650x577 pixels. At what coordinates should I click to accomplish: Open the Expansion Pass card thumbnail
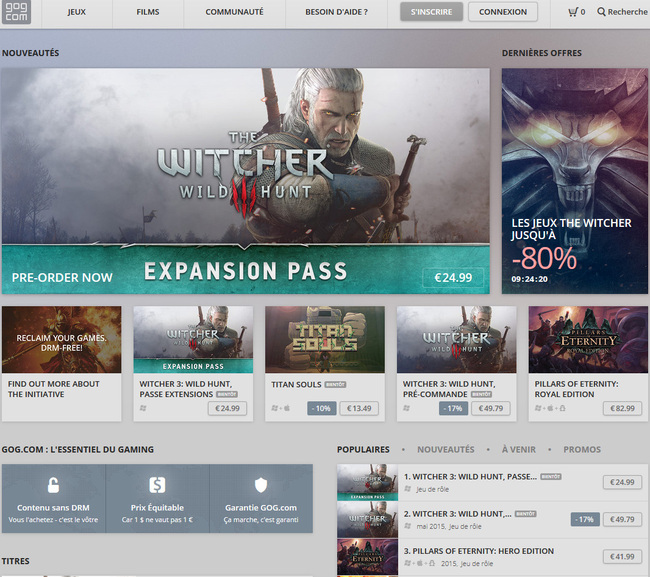click(x=193, y=339)
